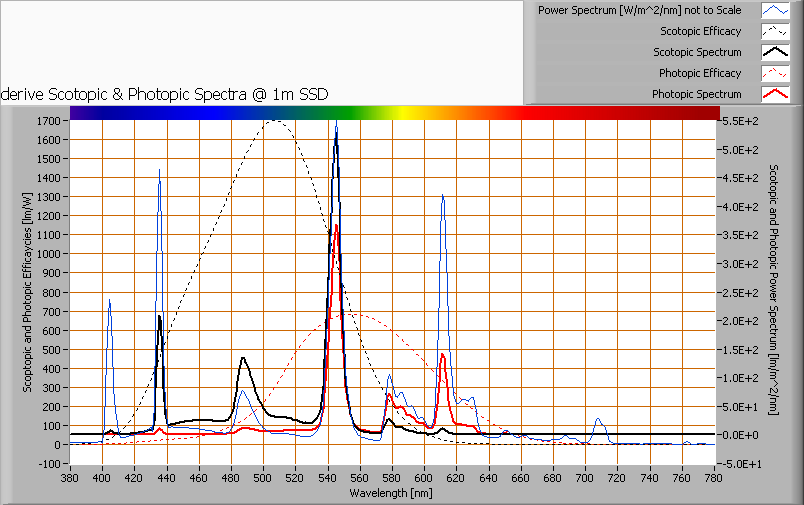Screen dimensions: 804x505
Task: Select the Photopic Efficacy legend label
Action: [699, 73]
